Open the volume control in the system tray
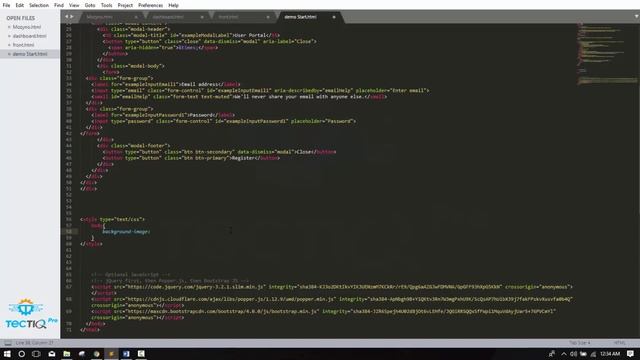This screenshot has width=640, height=360. [x=573, y=354]
